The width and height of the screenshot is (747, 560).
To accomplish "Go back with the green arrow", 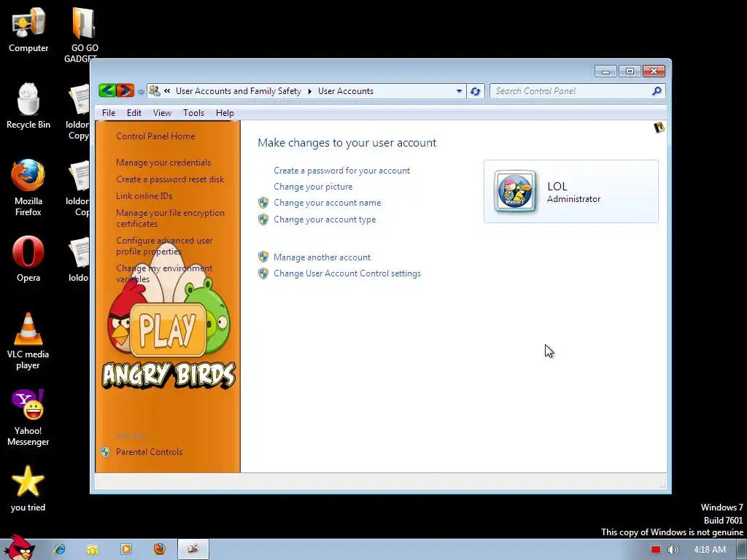I will point(107,90).
